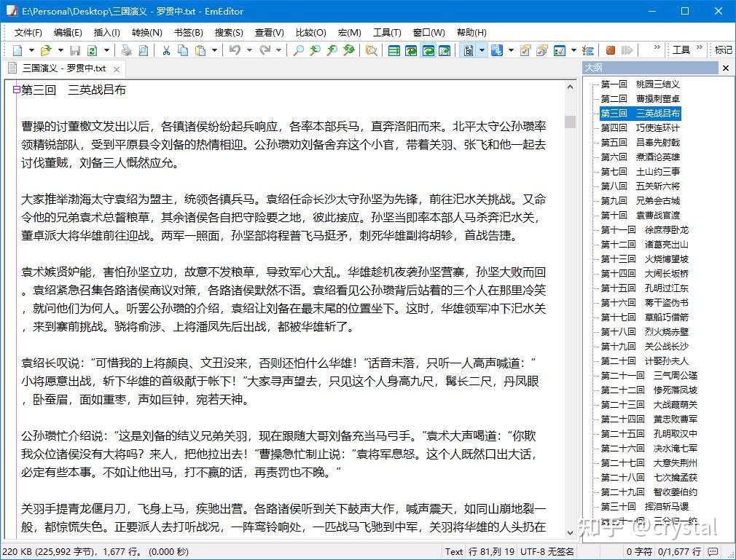The height and width of the screenshot is (560, 736).
Task: Click the Cut scissors icon
Action: (166, 50)
